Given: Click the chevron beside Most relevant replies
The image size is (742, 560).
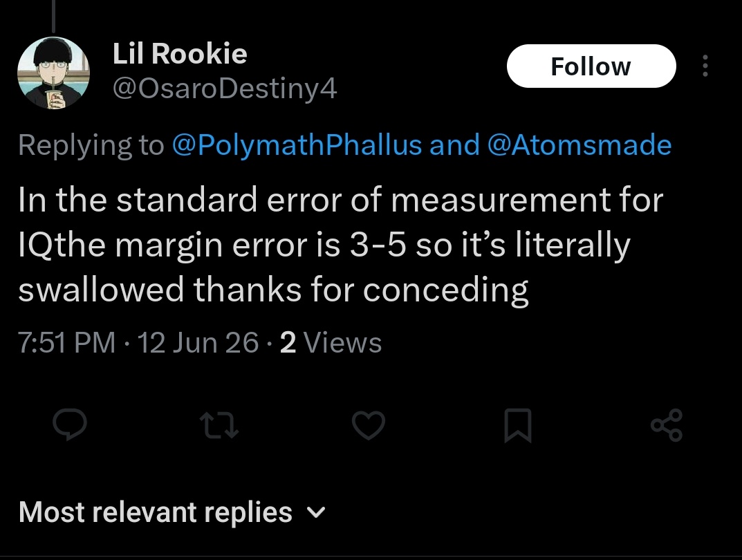Looking at the screenshot, I should coord(316,513).
